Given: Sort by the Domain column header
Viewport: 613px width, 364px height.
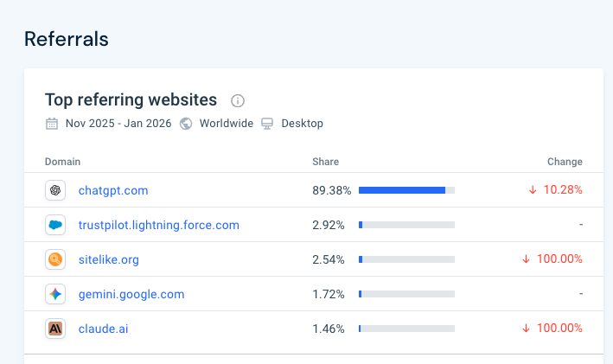Looking at the screenshot, I should pos(62,162).
